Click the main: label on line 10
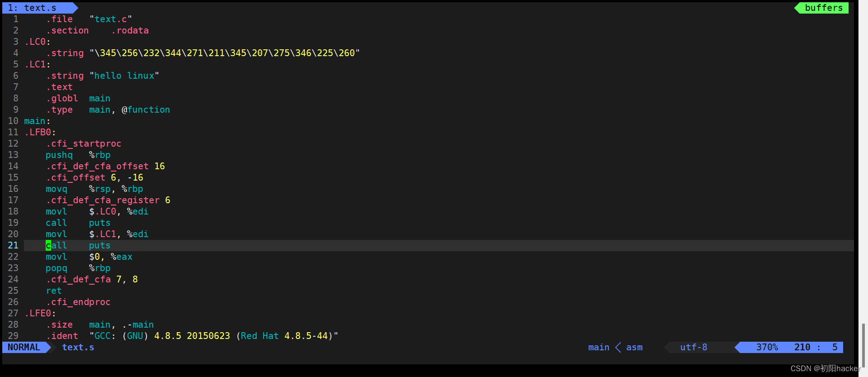This screenshot has height=377, width=868. pyautogui.click(x=38, y=121)
